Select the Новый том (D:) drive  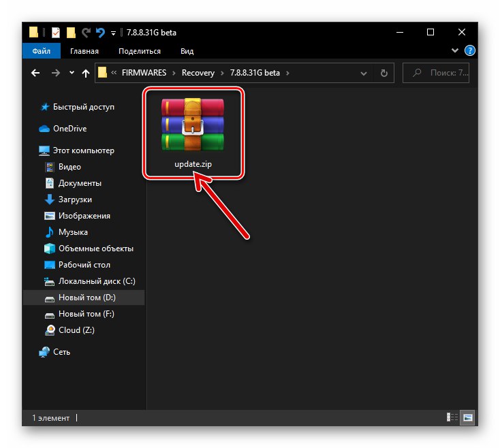tap(84, 298)
